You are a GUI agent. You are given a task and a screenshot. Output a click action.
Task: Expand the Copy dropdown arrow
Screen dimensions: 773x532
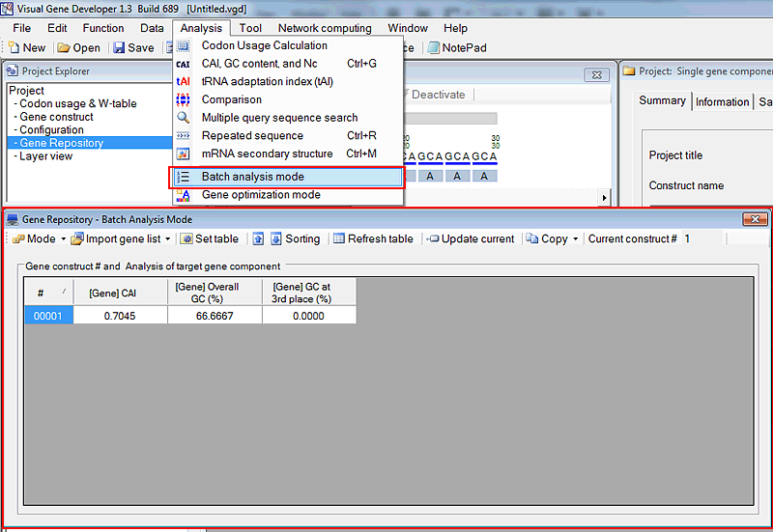575,239
